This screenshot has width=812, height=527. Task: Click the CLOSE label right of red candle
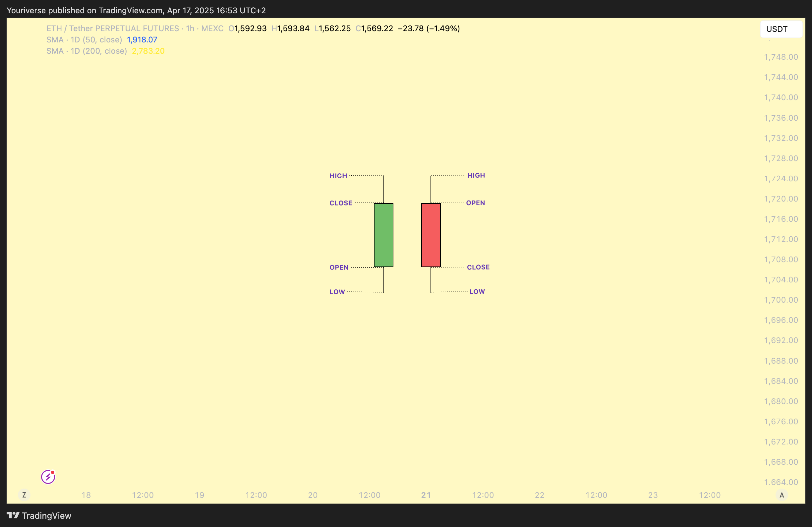click(x=478, y=267)
